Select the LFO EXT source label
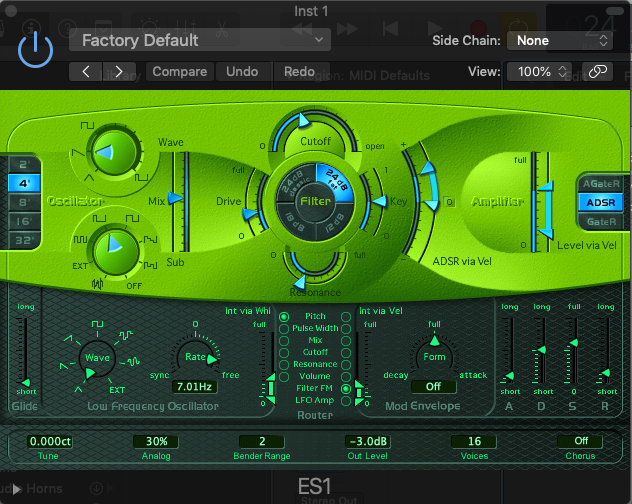The height and width of the screenshot is (504, 632). 117,390
